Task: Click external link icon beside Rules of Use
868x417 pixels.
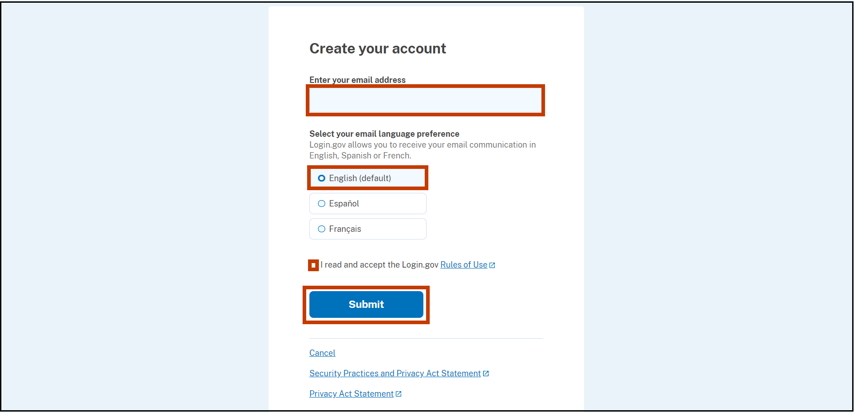Action: (492, 264)
